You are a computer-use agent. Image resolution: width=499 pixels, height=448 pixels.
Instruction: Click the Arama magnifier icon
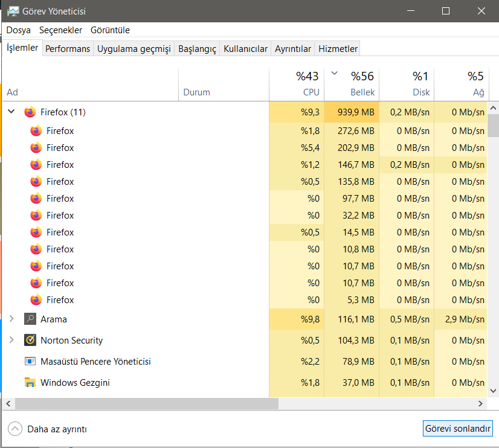(30, 319)
